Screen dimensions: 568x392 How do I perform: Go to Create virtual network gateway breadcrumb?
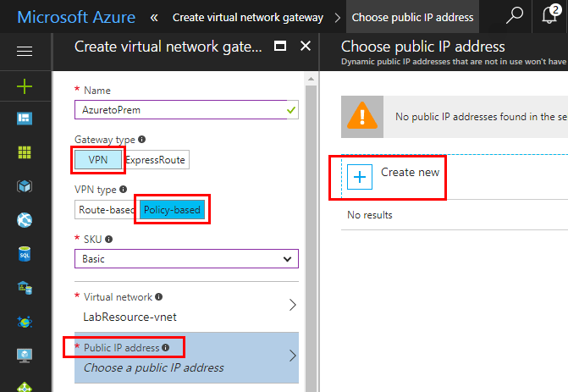(247, 17)
